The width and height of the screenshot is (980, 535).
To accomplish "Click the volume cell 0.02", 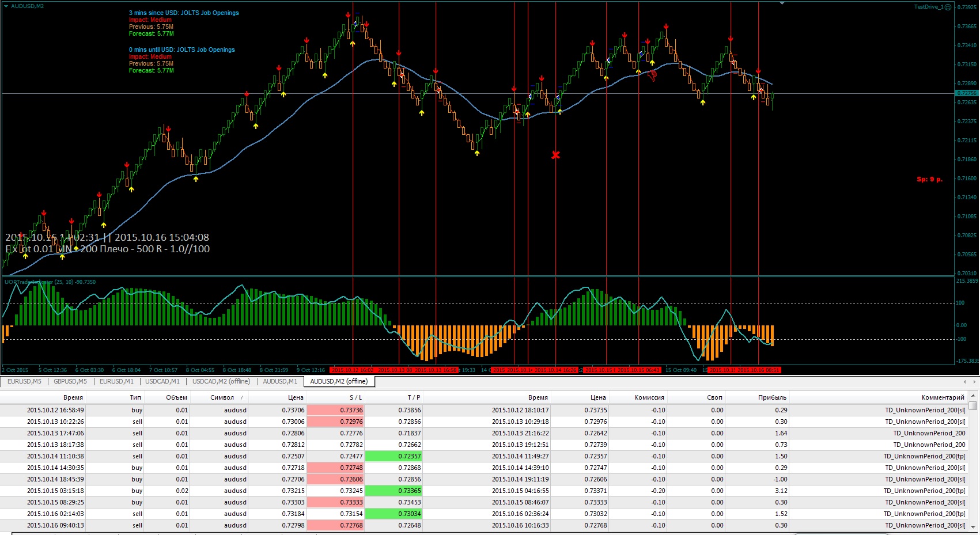I will [182, 491].
